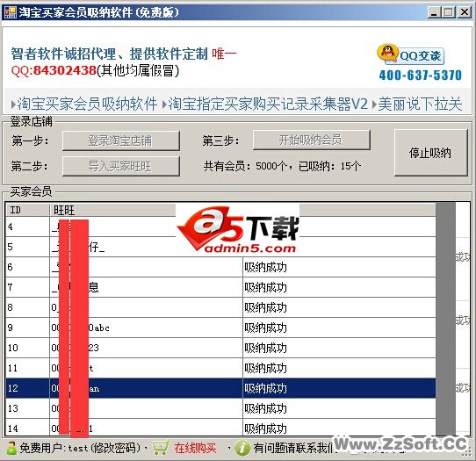Select the row with ID 13
This screenshot has height=461, width=476.
point(220,408)
